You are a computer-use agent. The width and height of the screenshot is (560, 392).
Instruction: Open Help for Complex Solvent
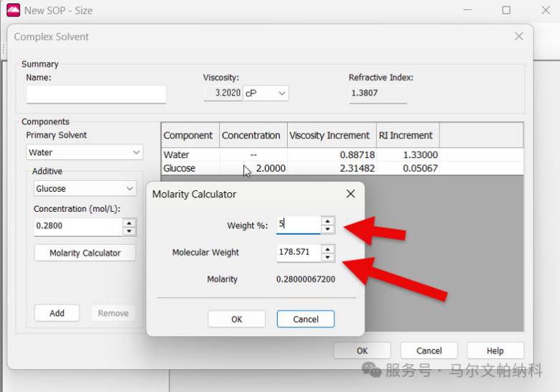pyautogui.click(x=495, y=351)
